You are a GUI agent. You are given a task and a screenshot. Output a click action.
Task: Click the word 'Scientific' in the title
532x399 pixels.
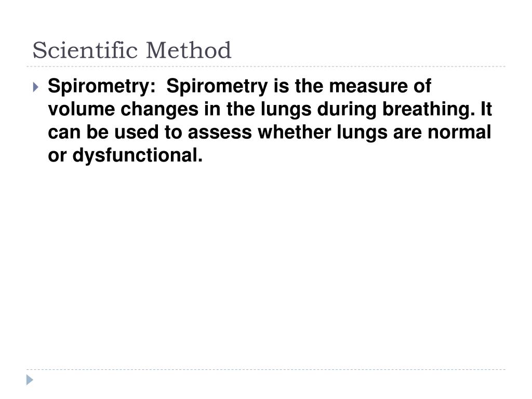click(85, 51)
